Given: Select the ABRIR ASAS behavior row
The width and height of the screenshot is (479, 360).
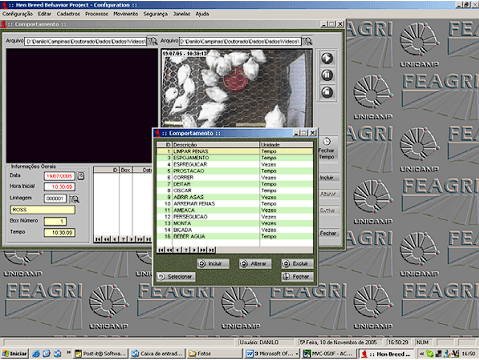Looking at the screenshot, I should tap(235, 197).
